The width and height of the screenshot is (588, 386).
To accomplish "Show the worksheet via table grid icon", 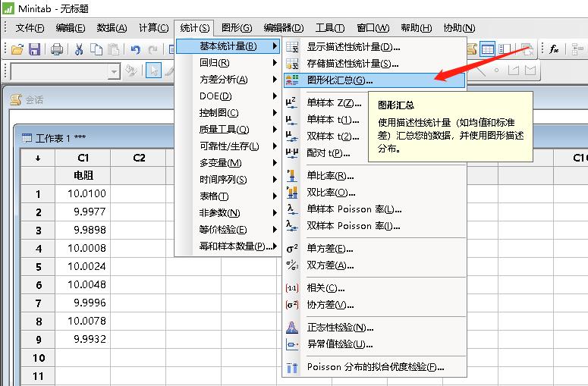I will 488,49.
